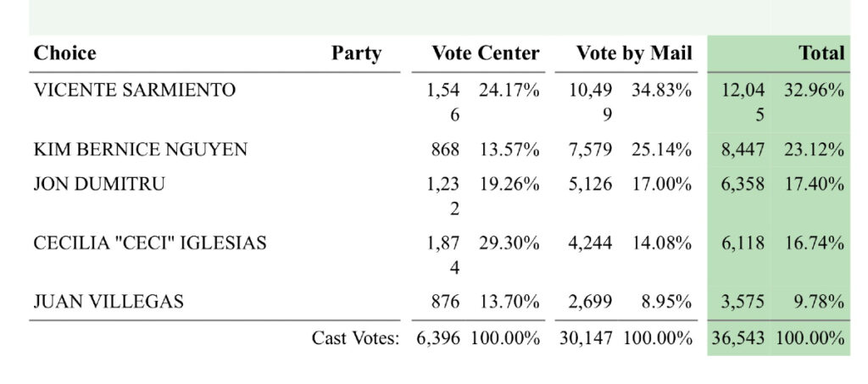The height and width of the screenshot is (384, 868).
Task: Click the 6,396 vote center cast total
Action: (x=438, y=338)
